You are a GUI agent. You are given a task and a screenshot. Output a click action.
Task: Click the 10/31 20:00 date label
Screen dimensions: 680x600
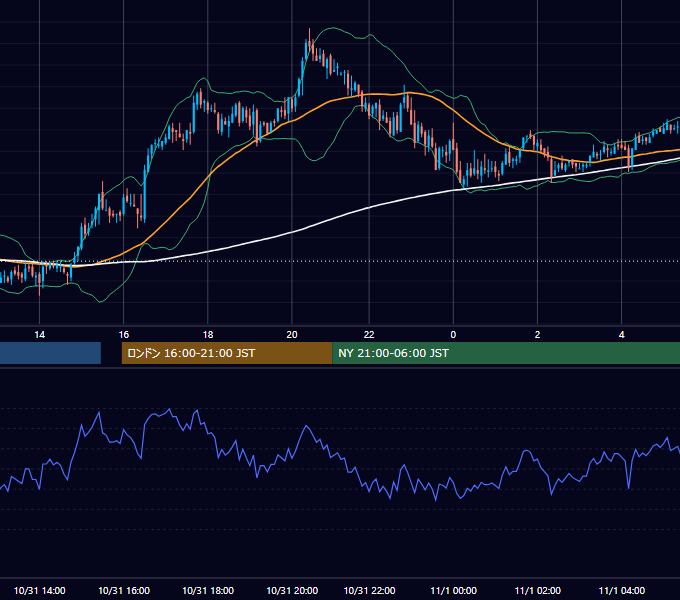click(292, 590)
